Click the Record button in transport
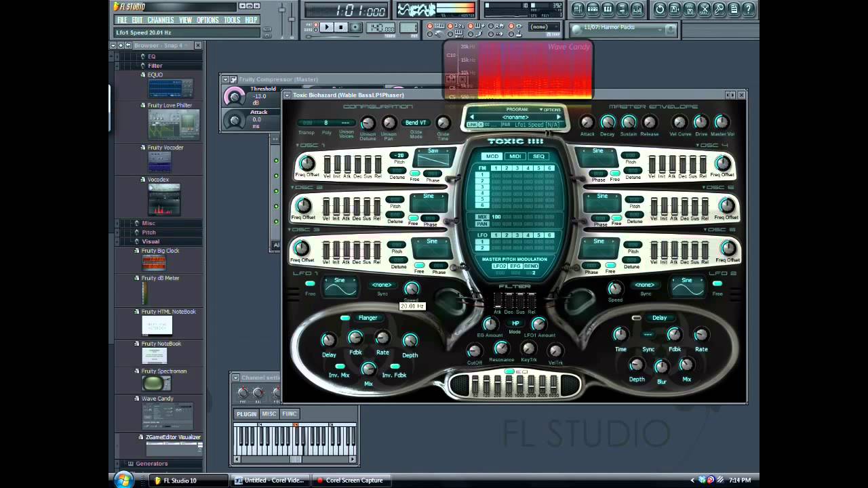 point(355,27)
